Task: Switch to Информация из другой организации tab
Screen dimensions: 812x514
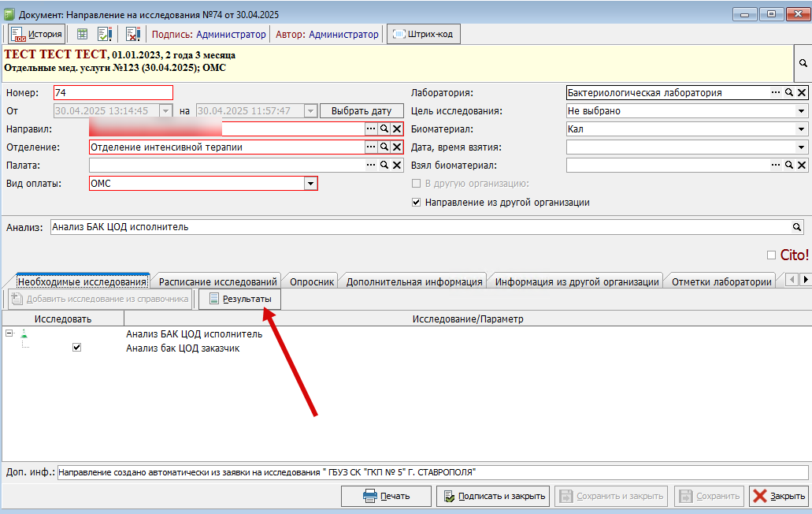Action: tap(577, 282)
